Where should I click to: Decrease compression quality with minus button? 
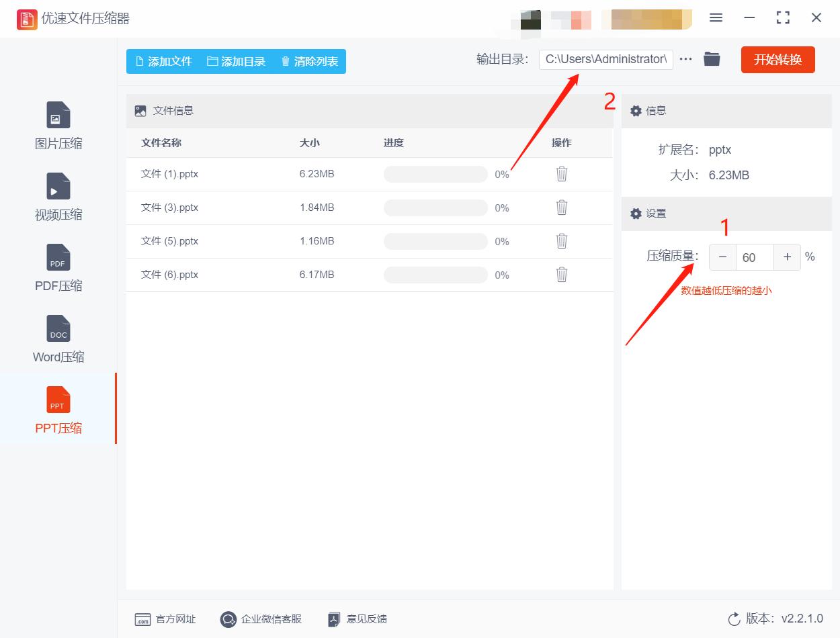coord(722,257)
